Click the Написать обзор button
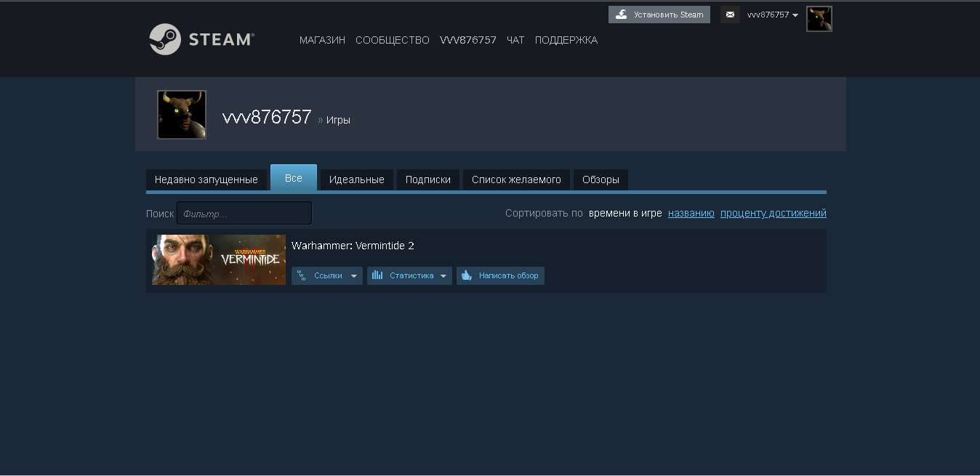Image resolution: width=980 pixels, height=476 pixels. tap(500, 275)
